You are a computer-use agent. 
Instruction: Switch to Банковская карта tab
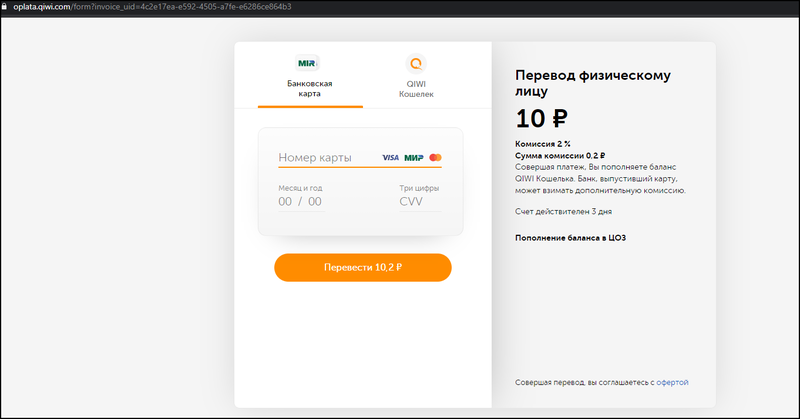tap(310, 81)
